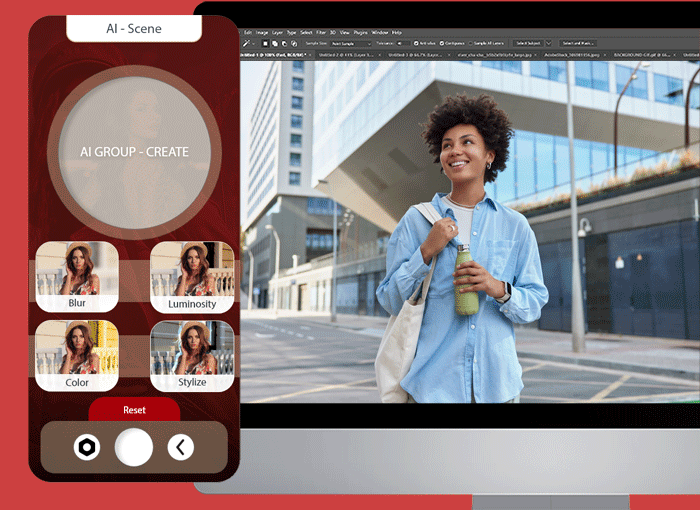
Task: Tap the round white shutter button
Action: 134,447
